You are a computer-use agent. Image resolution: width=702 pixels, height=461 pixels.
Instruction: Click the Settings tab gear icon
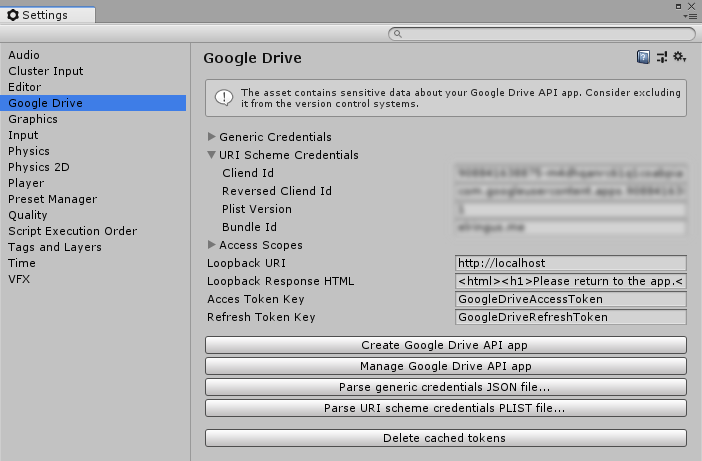pyautogui.click(x=13, y=15)
